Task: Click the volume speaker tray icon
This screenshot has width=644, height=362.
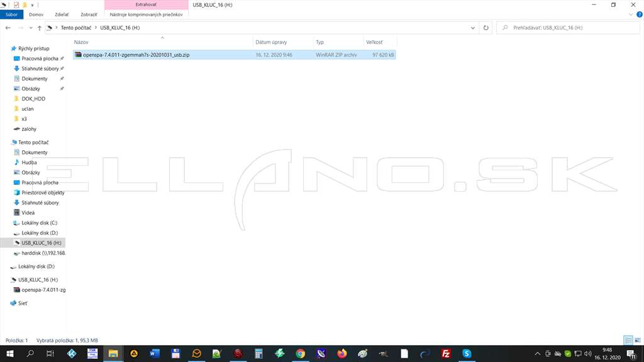Action: tap(588, 353)
